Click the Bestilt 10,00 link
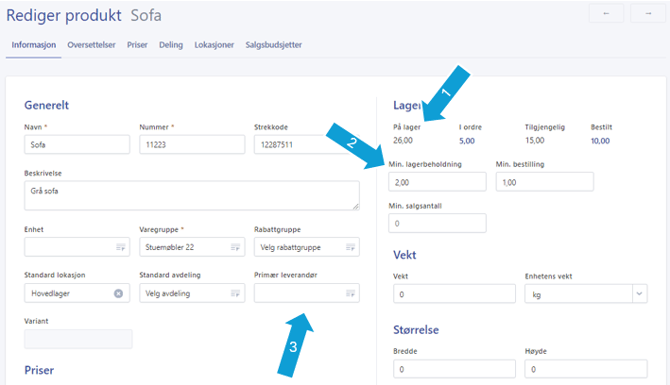 coord(600,141)
